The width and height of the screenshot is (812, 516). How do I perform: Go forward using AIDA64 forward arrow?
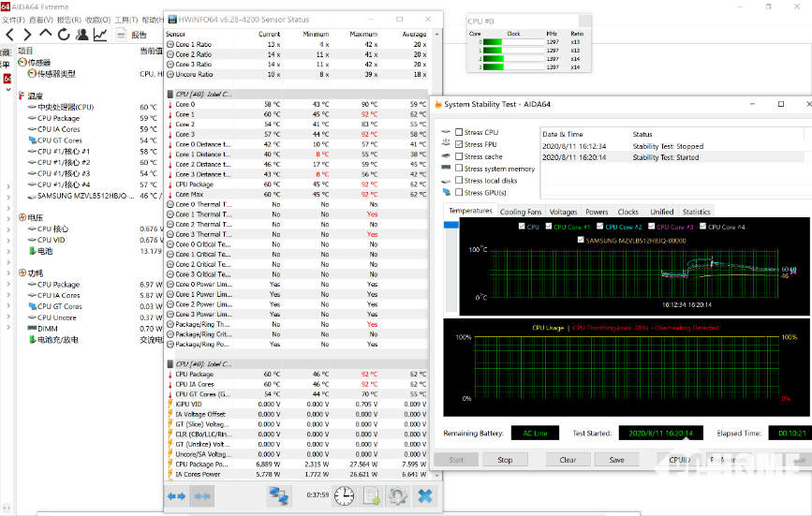[x=27, y=35]
